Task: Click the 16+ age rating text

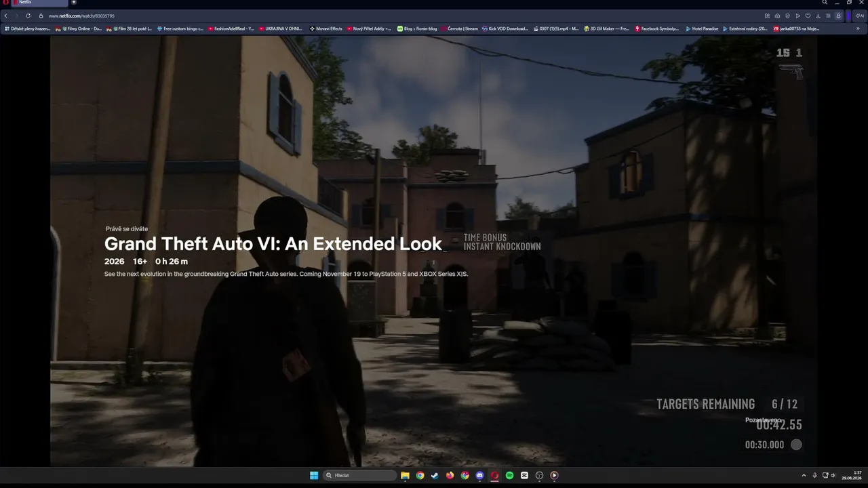Action: coord(140,262)
